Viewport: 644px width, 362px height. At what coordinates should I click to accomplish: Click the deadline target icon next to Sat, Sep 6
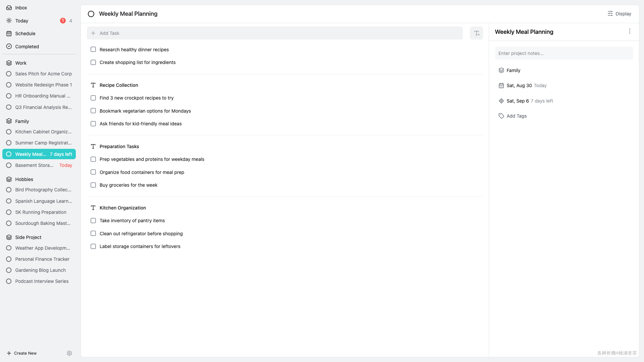point(501,101)
